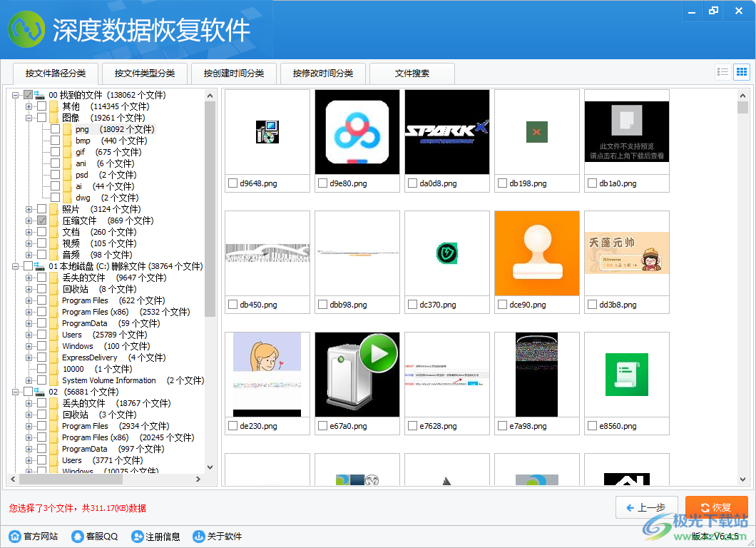Click tree horizontal scroll-right arrow
756x548 pixels.
(198, 479)
